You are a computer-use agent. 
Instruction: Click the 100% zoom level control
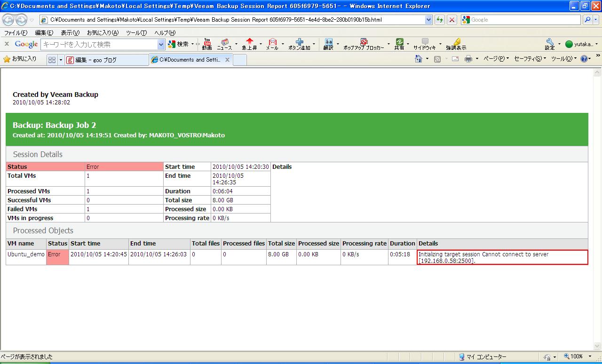tap(576, 357)
